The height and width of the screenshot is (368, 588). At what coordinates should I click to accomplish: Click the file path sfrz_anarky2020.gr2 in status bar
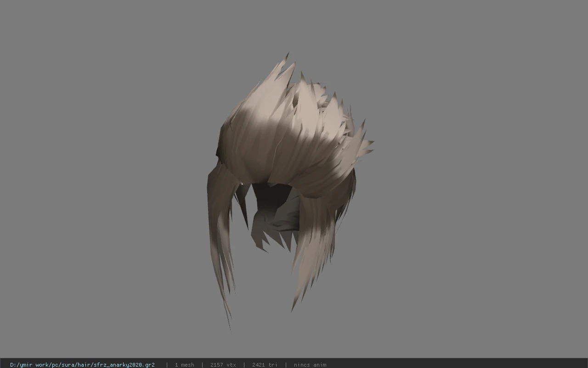tap(82, 365)
